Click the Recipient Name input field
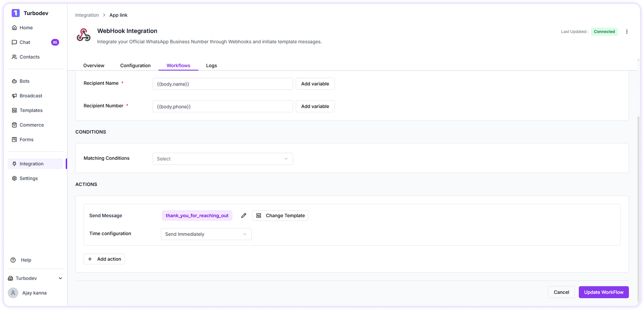Screen dimensions: 644x310 pos(222,84)
